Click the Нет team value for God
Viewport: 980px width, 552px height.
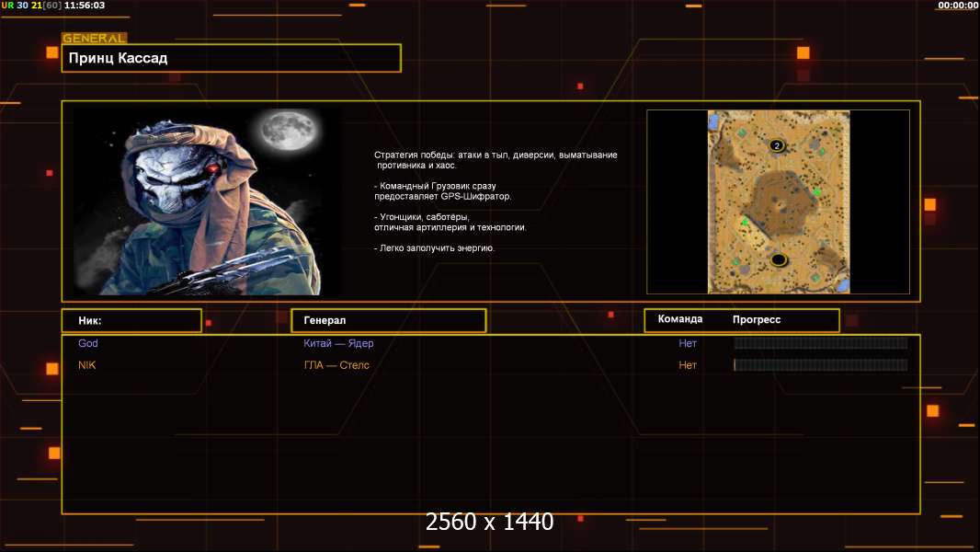tap(688, 343)
